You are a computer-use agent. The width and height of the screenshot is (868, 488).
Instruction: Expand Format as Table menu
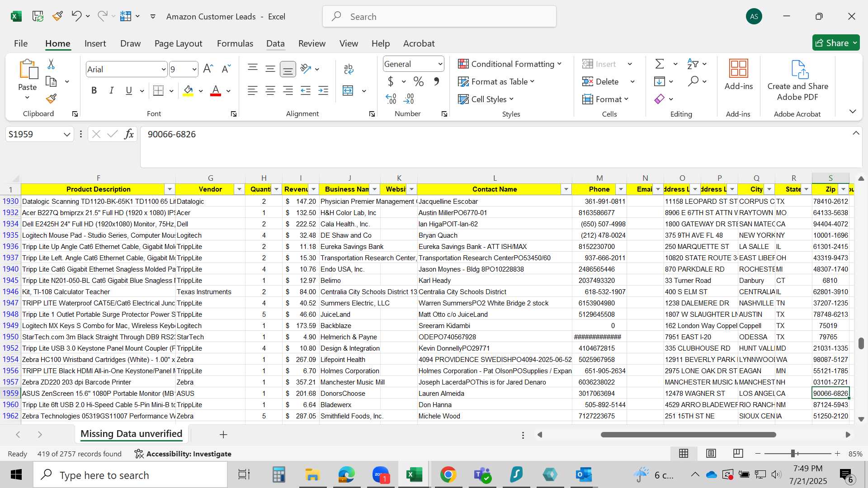(496, 81)
